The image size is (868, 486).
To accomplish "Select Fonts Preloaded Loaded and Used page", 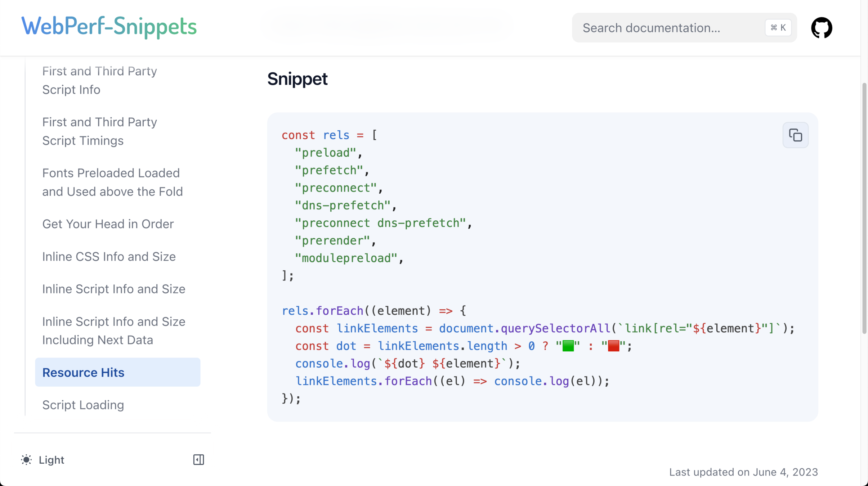I will (112, 182).
